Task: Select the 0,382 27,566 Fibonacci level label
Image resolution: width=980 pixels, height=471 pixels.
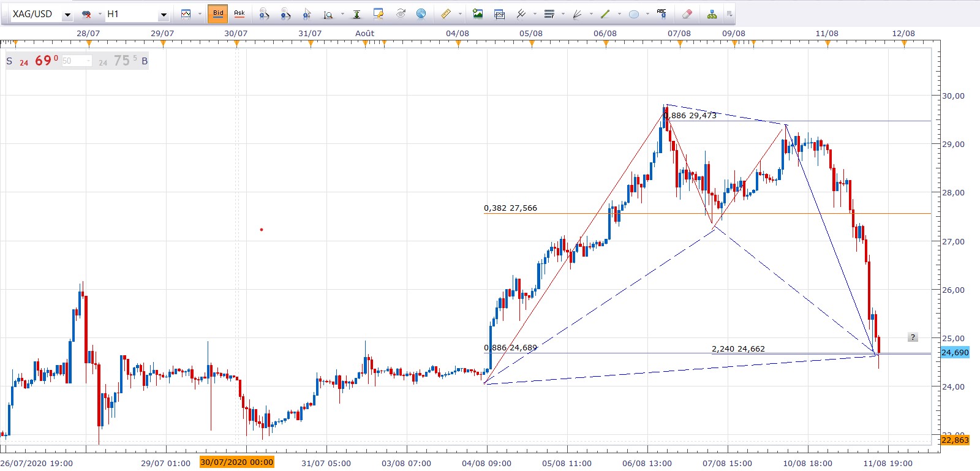Action: tap(510, 208)
